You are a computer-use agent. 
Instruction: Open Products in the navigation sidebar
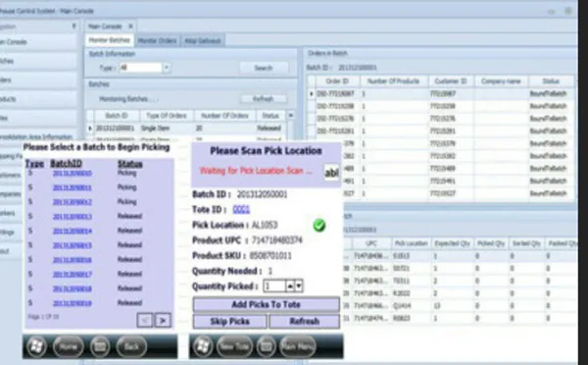click(37, 99)
